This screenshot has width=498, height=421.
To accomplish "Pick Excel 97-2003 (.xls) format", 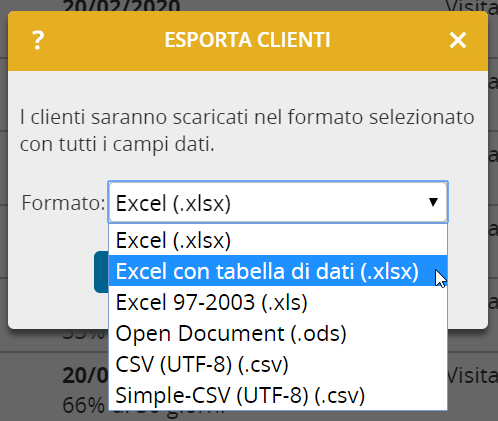I will [278, 302].
